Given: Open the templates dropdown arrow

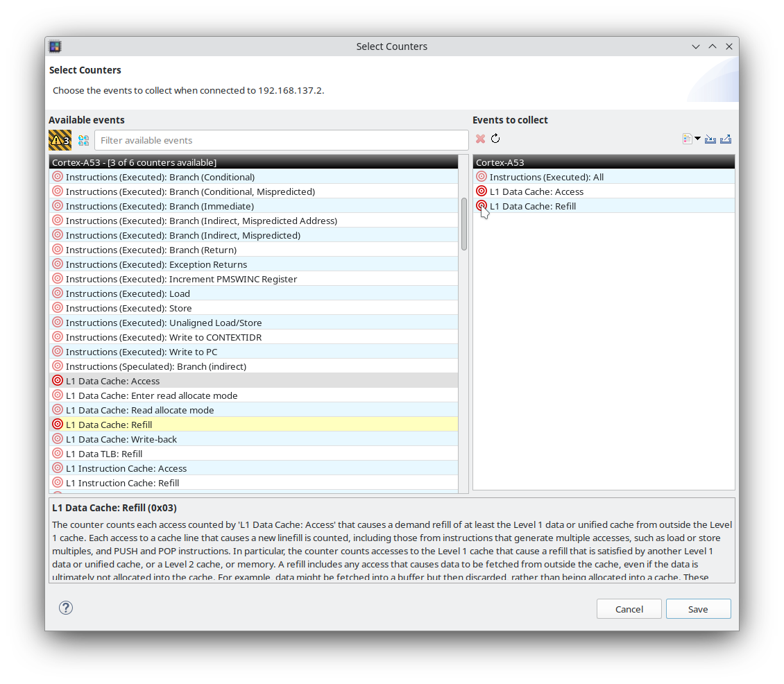Looking at the screenshot, I should (x=697, y=138).
